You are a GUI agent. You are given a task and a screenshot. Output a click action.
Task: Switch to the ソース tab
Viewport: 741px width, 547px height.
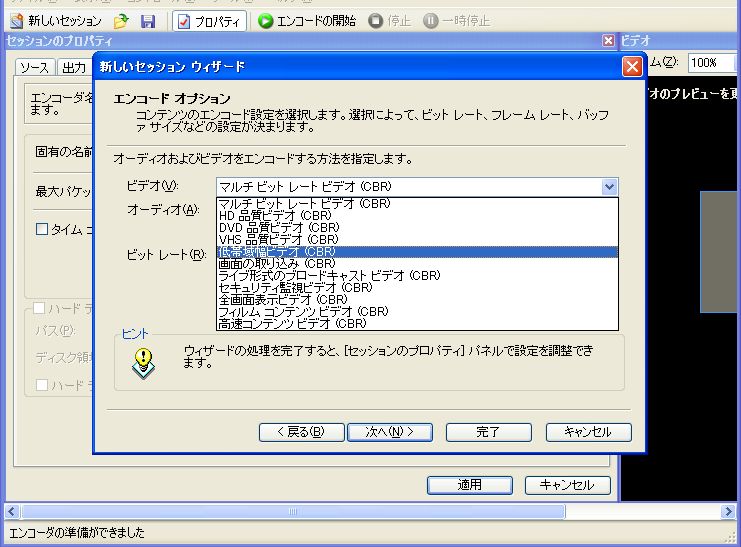pos(34,67)
